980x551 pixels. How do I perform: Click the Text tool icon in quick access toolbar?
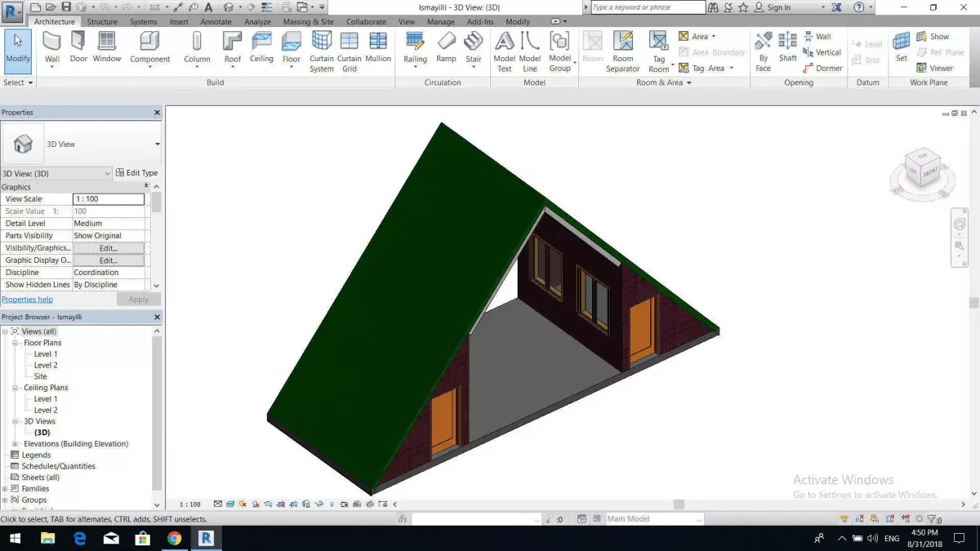pos(208,7)
